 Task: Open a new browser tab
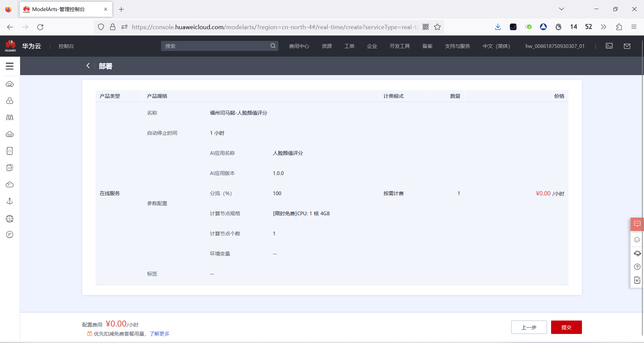(x=121, y=9)
